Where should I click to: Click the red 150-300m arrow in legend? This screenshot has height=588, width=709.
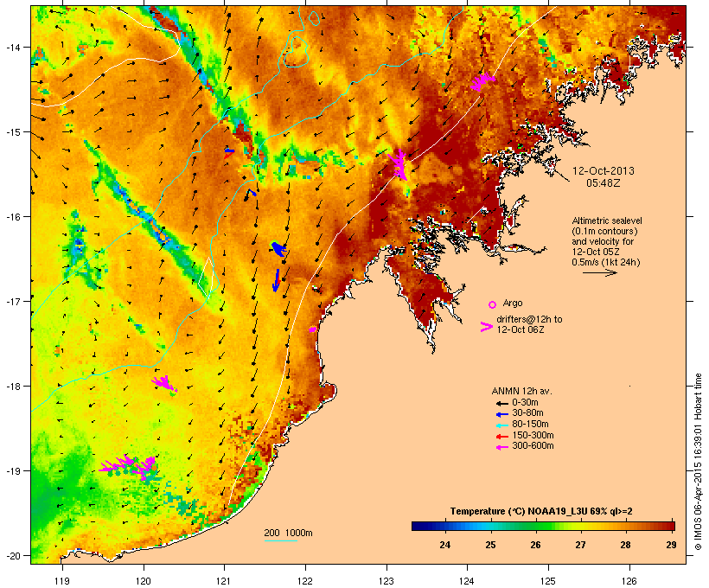pyautogui.click(x=501, y=437)
